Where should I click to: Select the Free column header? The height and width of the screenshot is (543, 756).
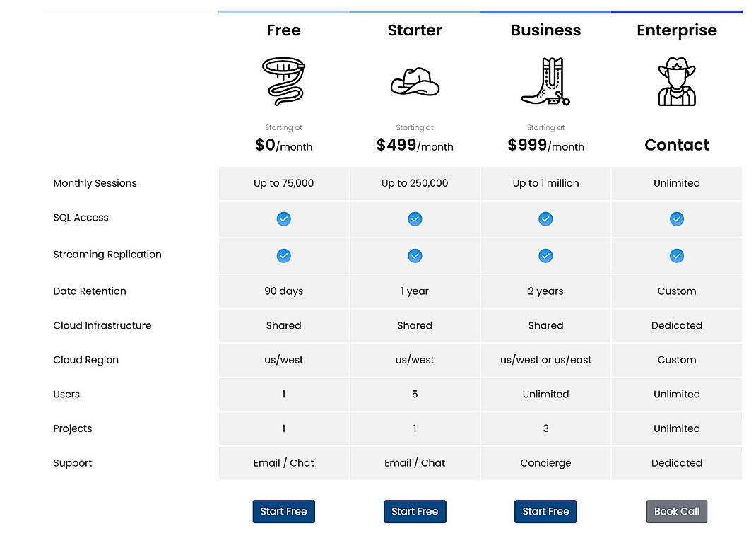click(x=283, y=30)
